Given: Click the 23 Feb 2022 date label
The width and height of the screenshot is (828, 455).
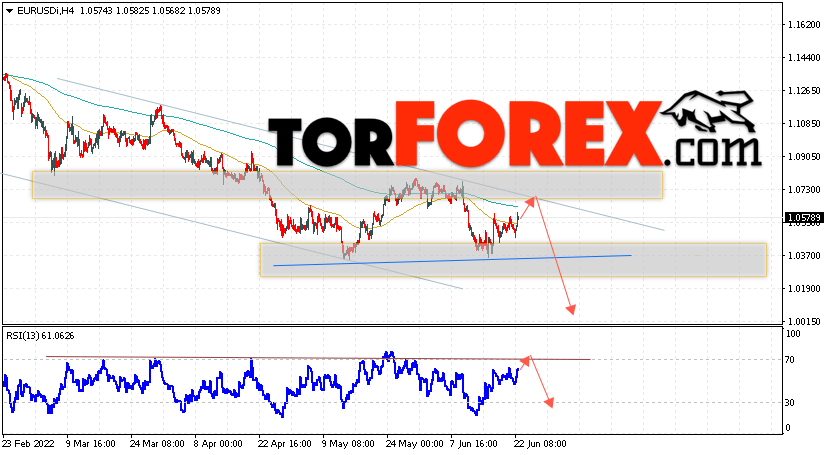Looking at the screenshot, I should point(29,444).
